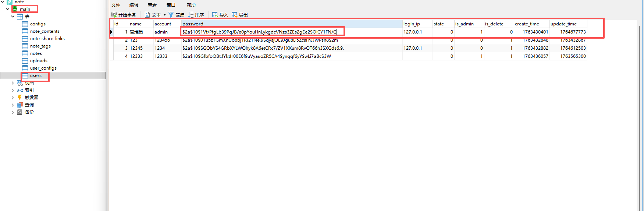
Task: Select password cell starting $2a$10$SGQbYS4
Action: click(x=292, y=48)
